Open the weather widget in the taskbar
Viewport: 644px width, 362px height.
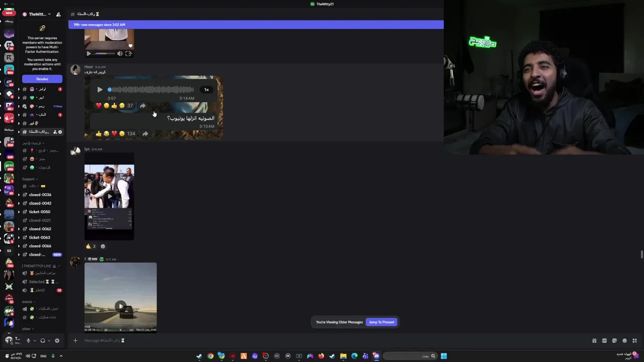tap(627, 356)
